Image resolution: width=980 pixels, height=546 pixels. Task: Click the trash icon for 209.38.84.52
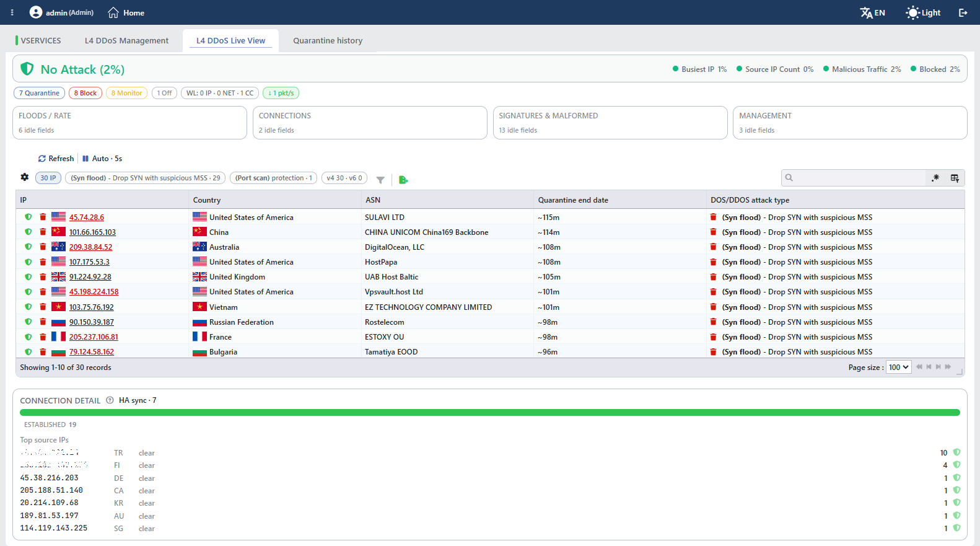(43, 247)
